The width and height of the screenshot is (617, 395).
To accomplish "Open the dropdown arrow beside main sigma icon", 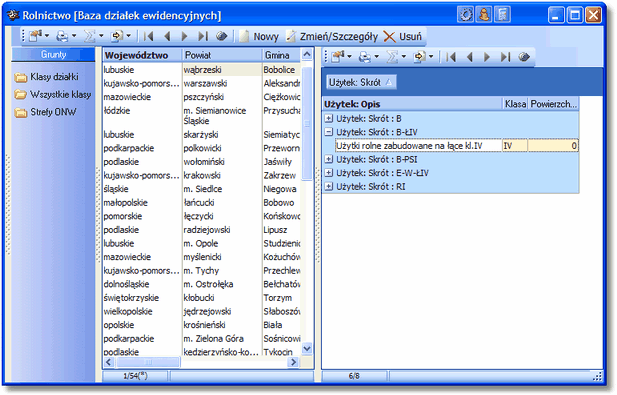I will pos(101,36).
